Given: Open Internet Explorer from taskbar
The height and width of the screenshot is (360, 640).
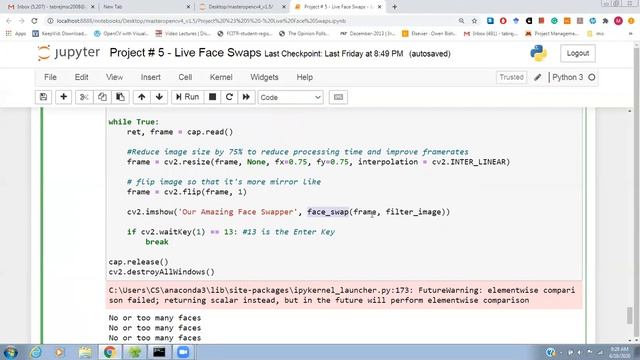Looking at the screenshot, I should click(36, 352).
